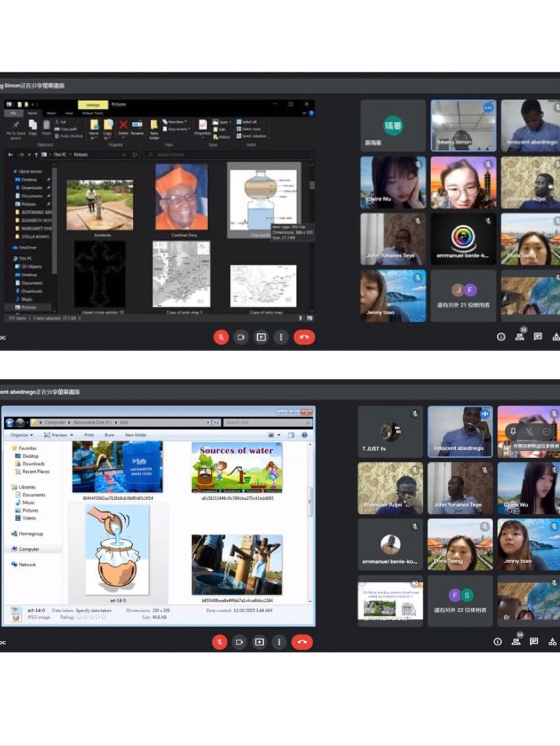Open change-view dropdown arrow in Windows 7 Explorer
This screenshot has width=560, height=746.
tap(279, 435)
